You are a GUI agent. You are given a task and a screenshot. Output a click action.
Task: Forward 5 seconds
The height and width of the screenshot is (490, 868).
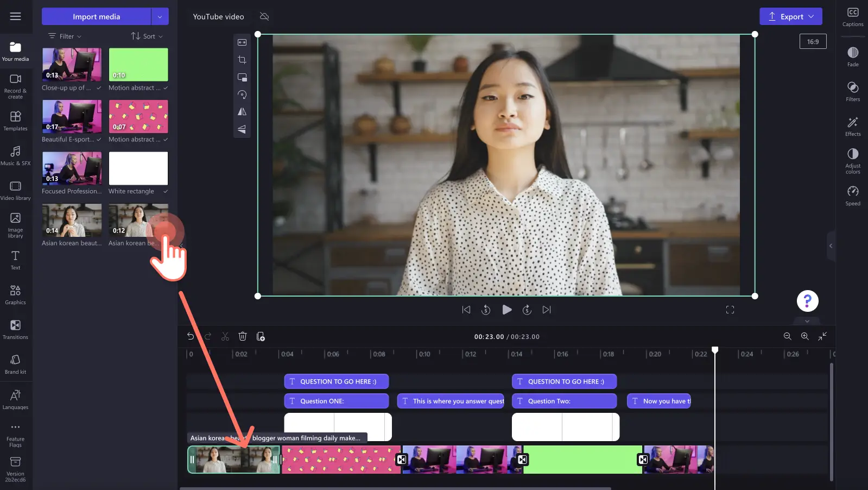click(527, 310)
